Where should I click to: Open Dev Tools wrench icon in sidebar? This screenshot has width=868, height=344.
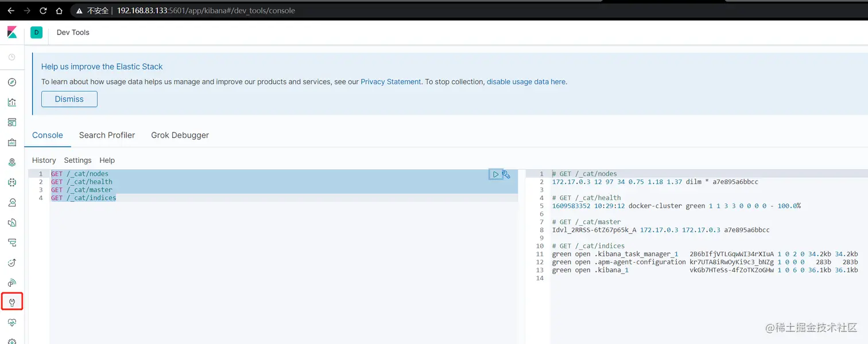[12, 302]
